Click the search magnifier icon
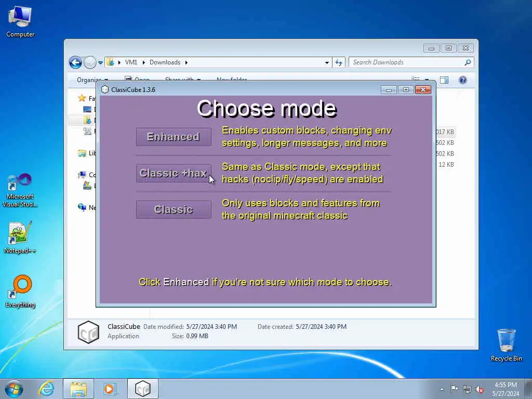This screenshot has width=532, height=399. [468, 62]
